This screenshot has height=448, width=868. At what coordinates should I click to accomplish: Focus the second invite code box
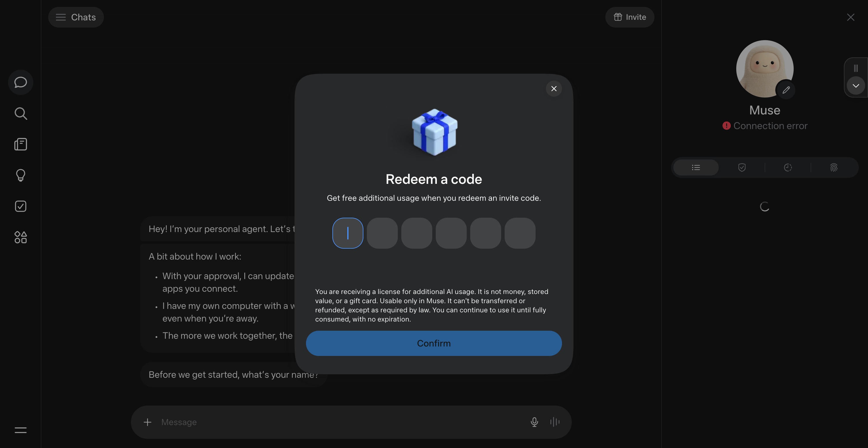tap(382, 233)
